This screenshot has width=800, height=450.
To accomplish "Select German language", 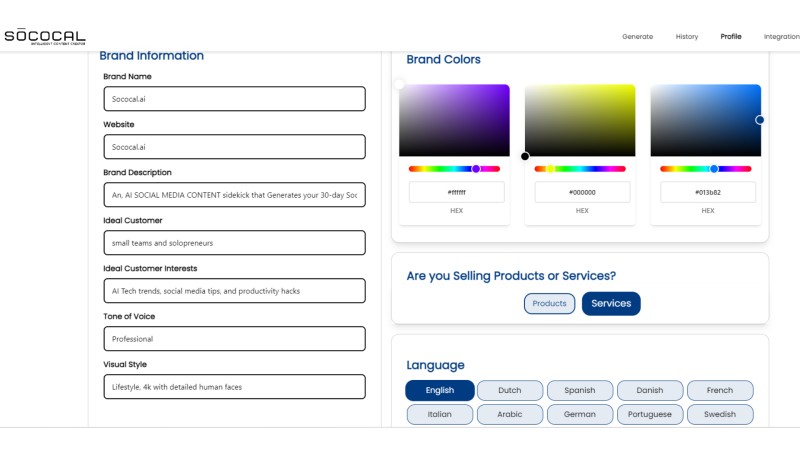I will click(580, 414).
